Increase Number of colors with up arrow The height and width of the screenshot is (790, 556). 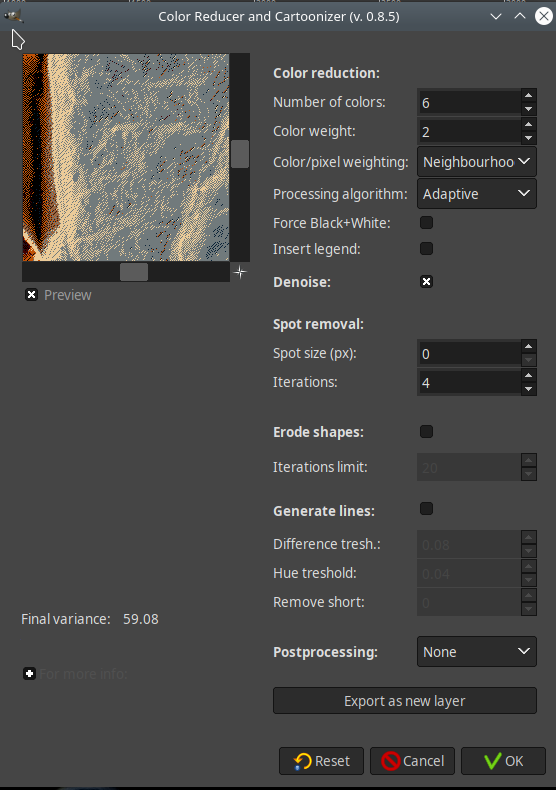point(528,95)
